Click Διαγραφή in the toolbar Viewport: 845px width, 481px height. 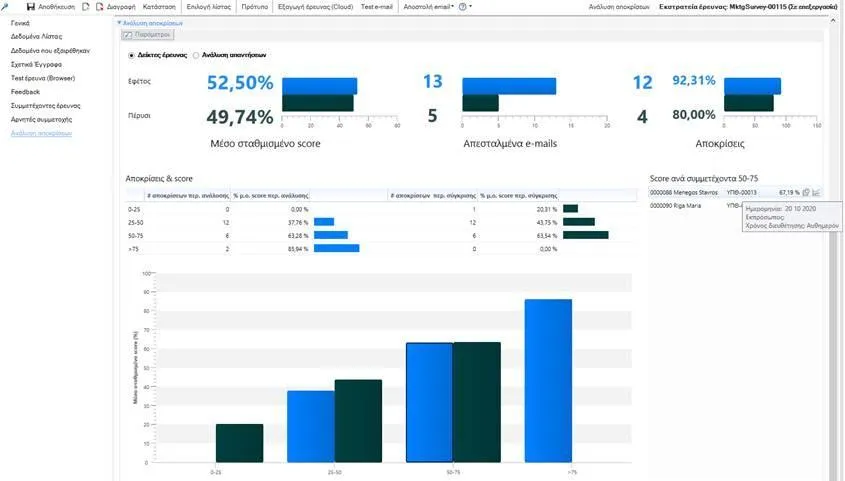[121, 7]
